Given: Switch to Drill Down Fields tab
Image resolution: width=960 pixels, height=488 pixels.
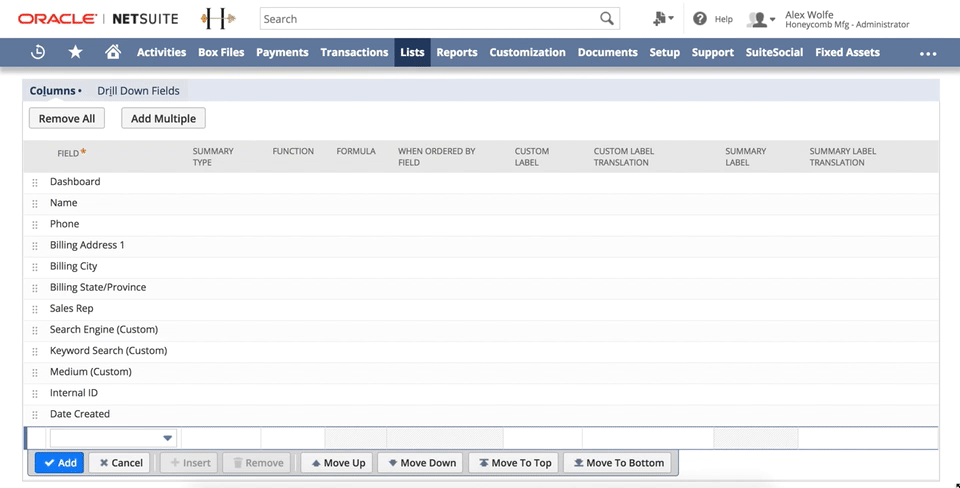Looking at the screenshot, I should tap(138, 91).
